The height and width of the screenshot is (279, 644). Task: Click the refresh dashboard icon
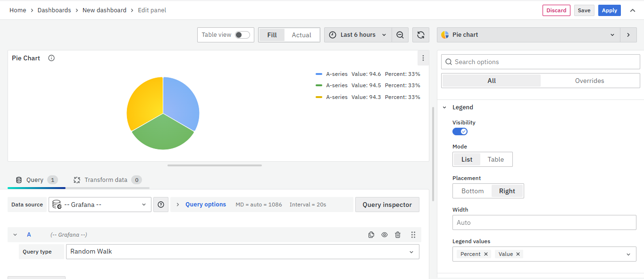click(421, 35)
